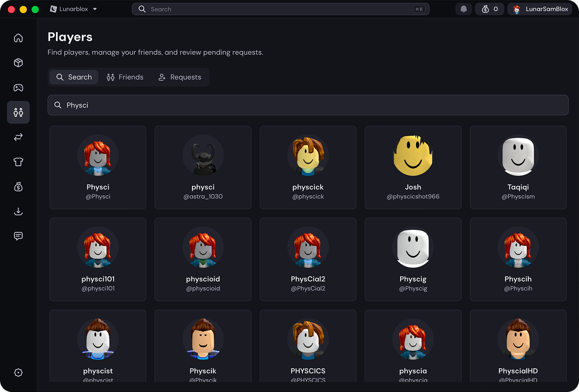Switch to the Friends tab
This screenshot has width=579, height=392.
(125, 77)
